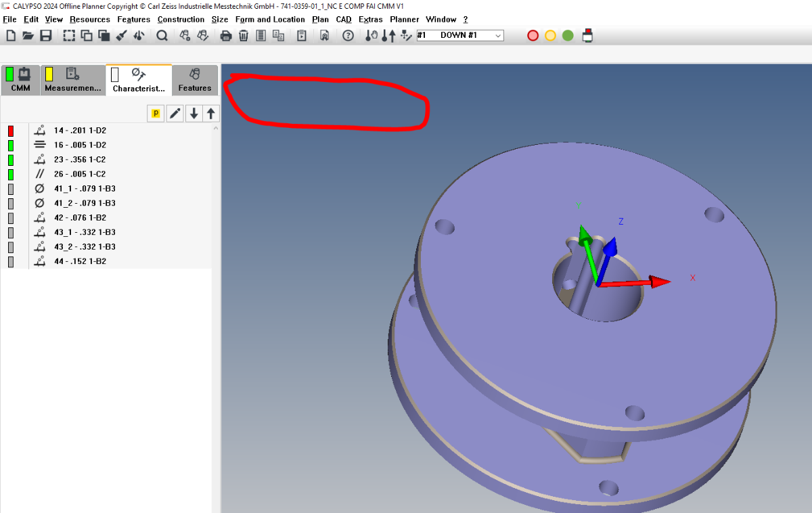Click the scroll up arrow of characteristics list
Screen dimensions: 812x513
pos(216,128)
